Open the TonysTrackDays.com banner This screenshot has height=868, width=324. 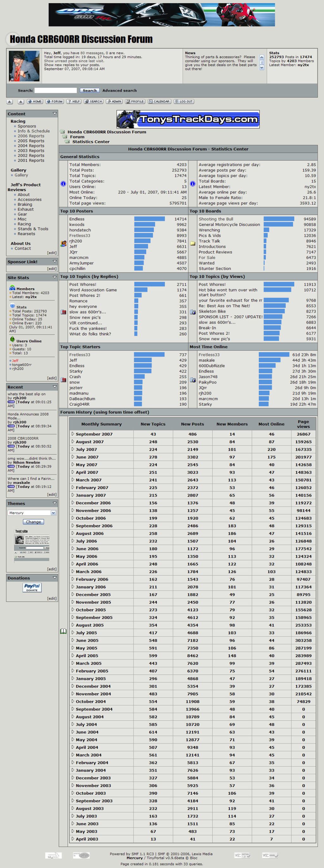point(188,119)
